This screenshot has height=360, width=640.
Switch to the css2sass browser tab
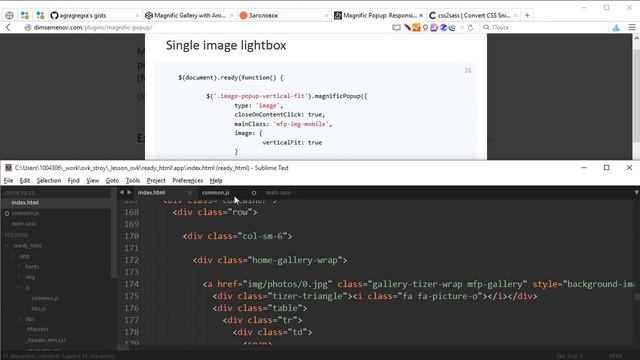tap(470, 16)
